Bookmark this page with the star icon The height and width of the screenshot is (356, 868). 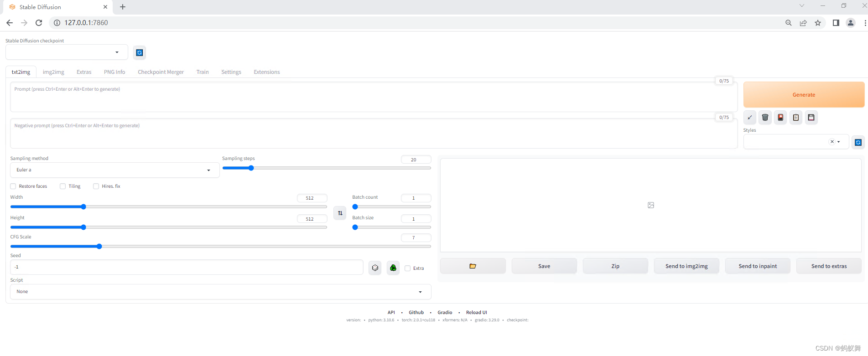coord(818,23)
